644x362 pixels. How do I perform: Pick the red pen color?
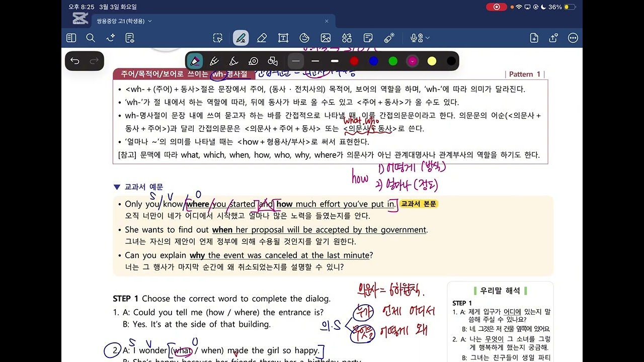pyautogui.click(x=354, y=61)
